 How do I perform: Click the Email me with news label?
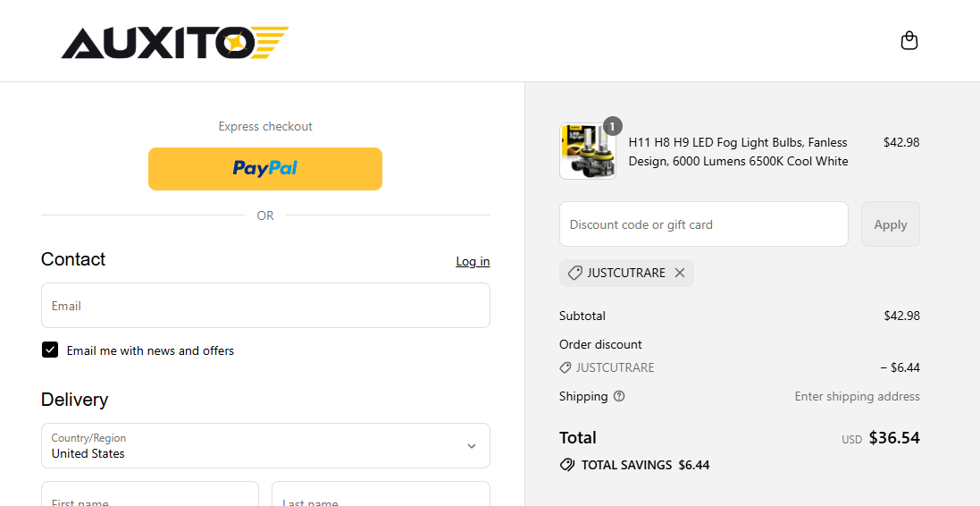(150, 350)
